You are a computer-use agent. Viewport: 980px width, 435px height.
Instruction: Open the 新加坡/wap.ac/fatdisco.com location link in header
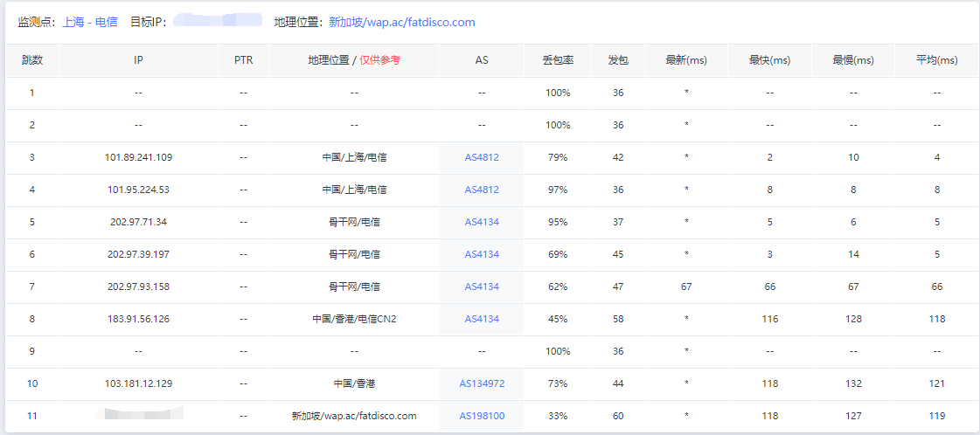(402, 23)
